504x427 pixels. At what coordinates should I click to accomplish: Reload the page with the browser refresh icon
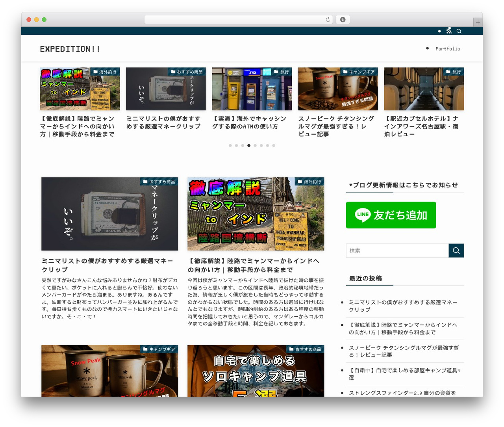tap(328, 20)
